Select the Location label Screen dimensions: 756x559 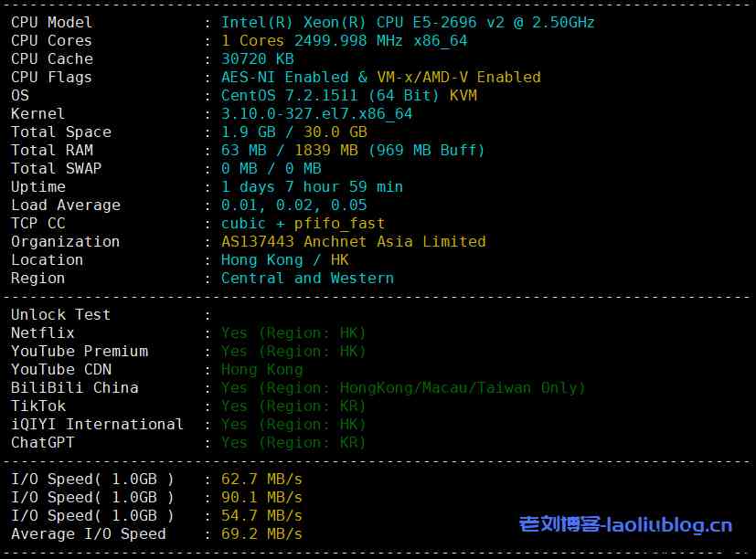pyautogui.click(x=48, y=260)
